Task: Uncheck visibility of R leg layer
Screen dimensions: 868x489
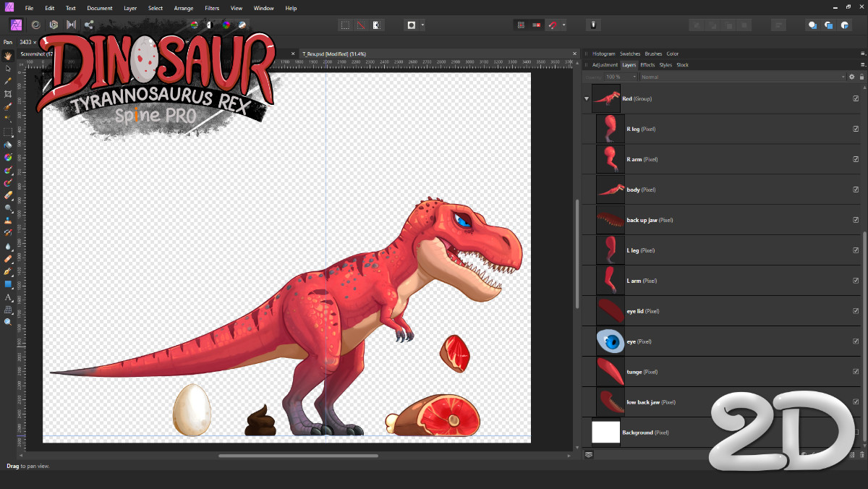Action: coord(856,129)
